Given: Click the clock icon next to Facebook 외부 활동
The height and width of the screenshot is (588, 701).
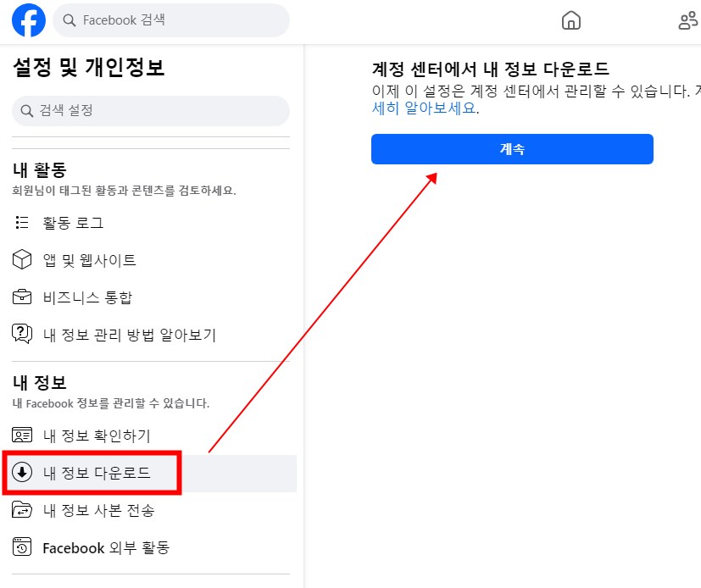Looking at the screenshot, I should coord(21,547).
